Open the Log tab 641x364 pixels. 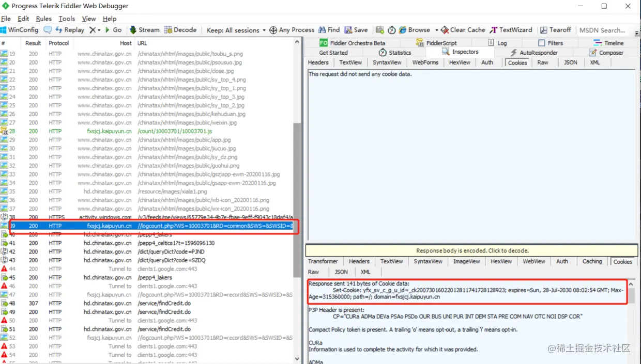pyautogui.click(x=497, y=43)
